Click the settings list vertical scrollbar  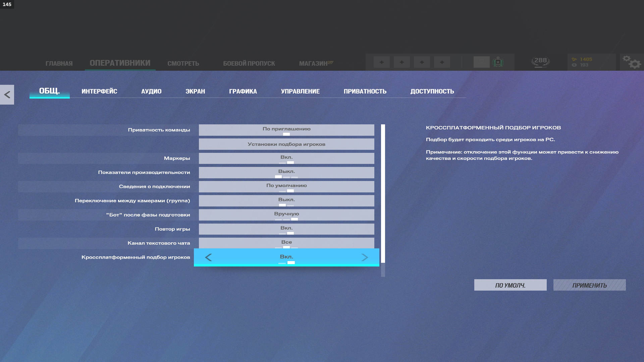coord(383,200)
